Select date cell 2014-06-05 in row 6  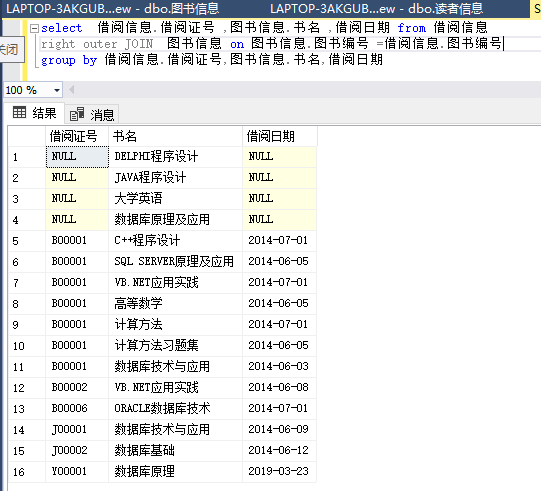point(280,262)
